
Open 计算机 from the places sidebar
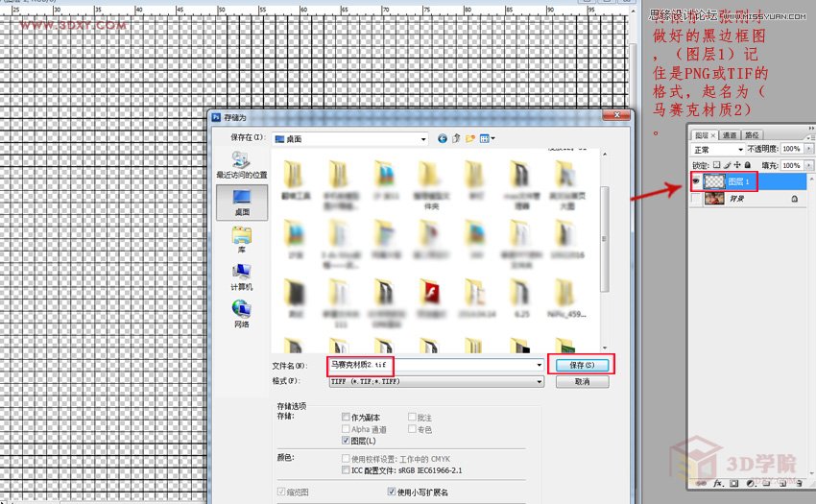(242, 277)
